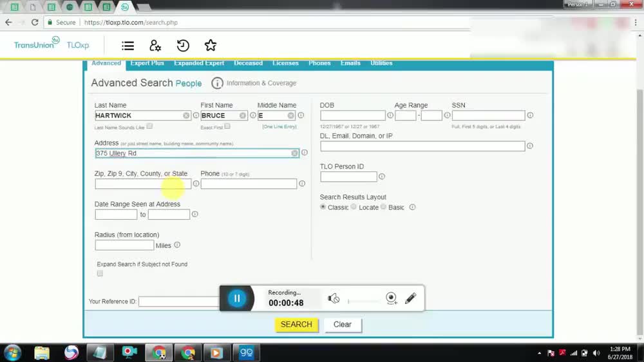Toggle recorder microphone speaker icon
The height and width of the screenshot is (362, 644).
334,298
